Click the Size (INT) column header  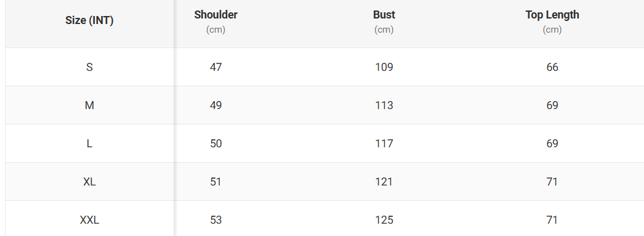89,20
